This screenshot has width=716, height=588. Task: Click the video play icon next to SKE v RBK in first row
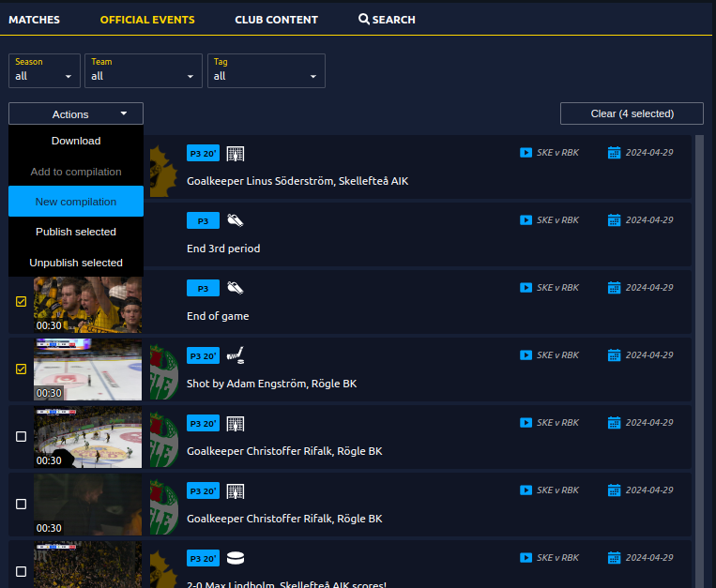526,153
